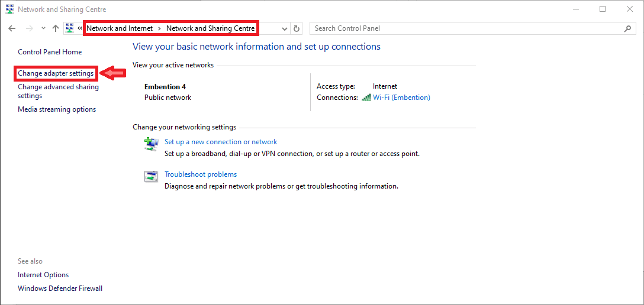The width and height of the screenshot is (644, 305).
Task: Click Set up a new connection or network
Action: 221,142
